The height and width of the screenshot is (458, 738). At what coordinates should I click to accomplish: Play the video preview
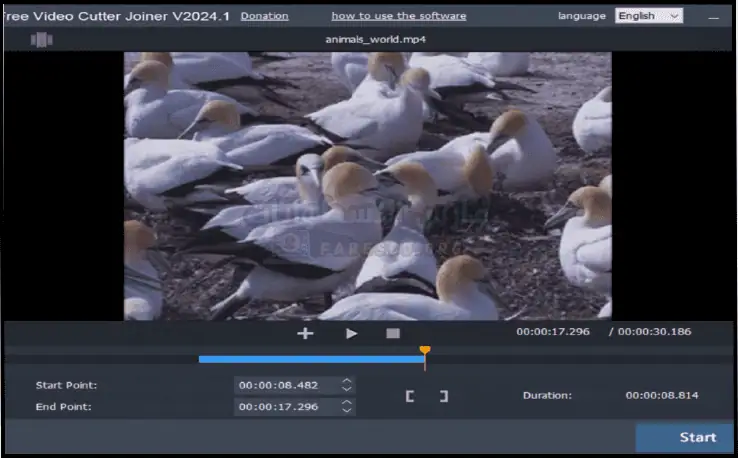pos(351,333)
